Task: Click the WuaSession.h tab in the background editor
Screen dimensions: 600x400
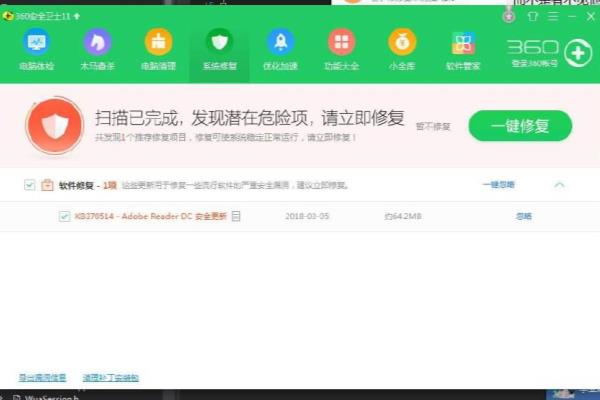Action: point(51,397)
